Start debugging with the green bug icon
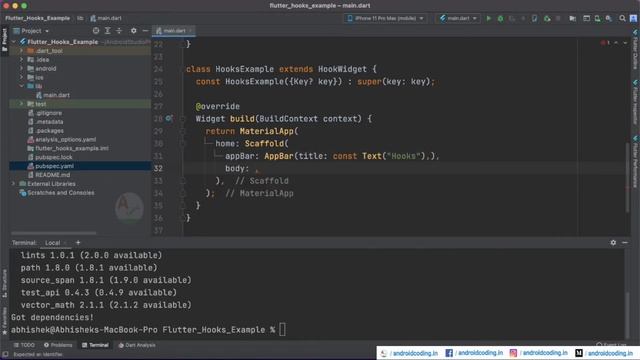This screenshot has height=360, width=640. coord(500,18)
